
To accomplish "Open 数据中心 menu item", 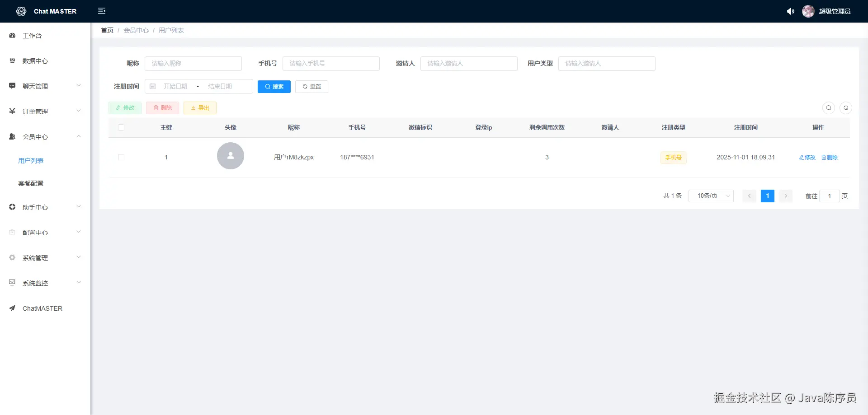I will [x=35, y=61].
